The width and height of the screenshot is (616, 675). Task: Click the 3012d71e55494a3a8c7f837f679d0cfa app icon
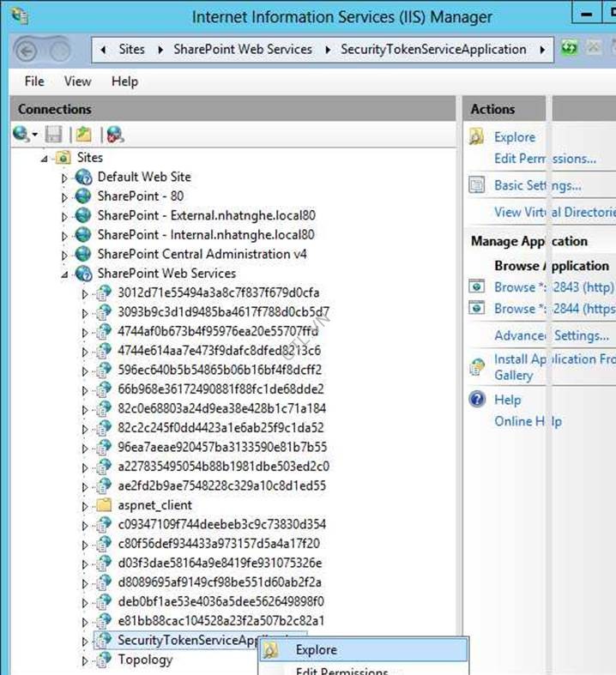[103, 292]
